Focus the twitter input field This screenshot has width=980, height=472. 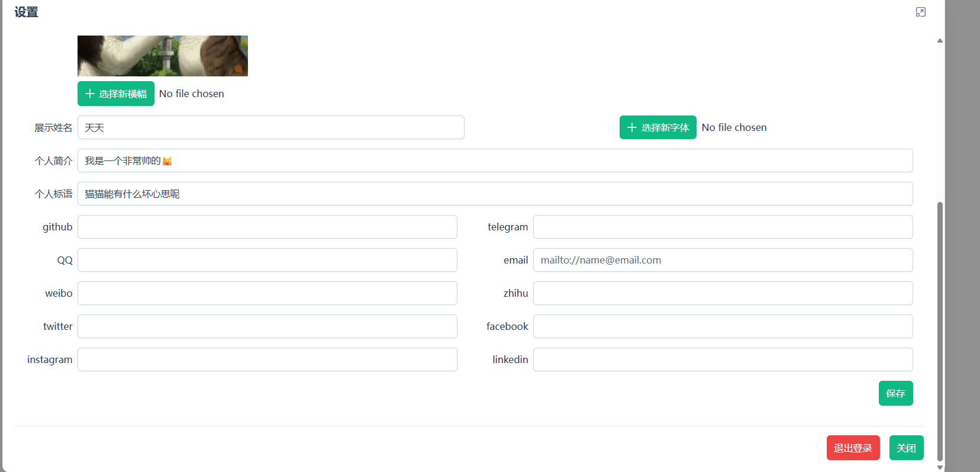click(x=267, y=326)
